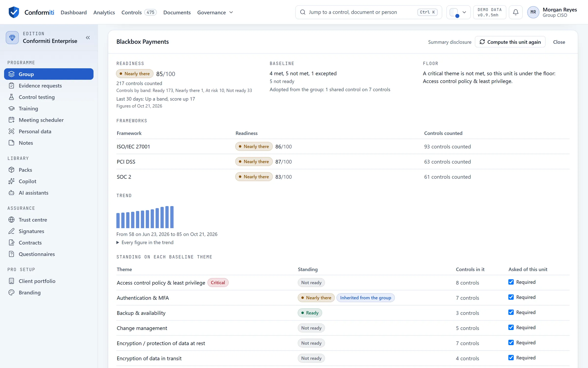Click Compute this unit again button
This screenshot has height=368, width=588.
click(x=510, y=42)
